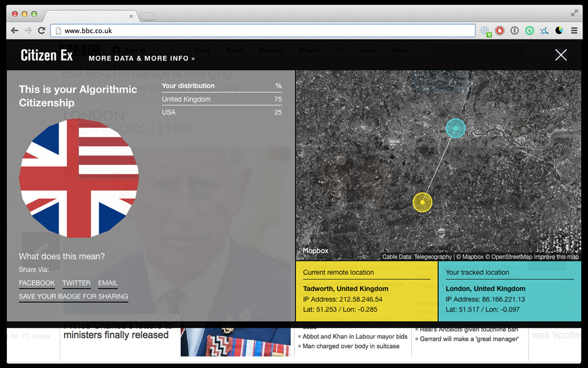The width and height of the screenshot is (588, 368).
Task: Select the USA distribution row
Action: (222, 112)
